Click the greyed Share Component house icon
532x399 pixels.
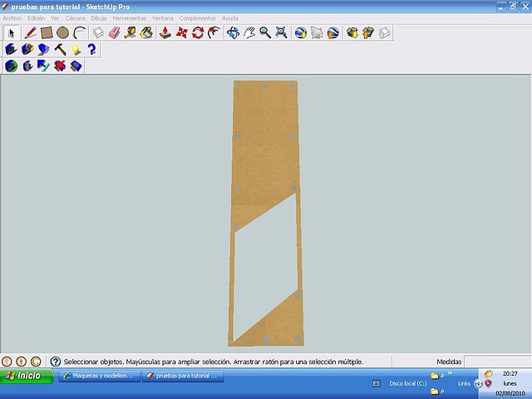[x=385, y=33]
